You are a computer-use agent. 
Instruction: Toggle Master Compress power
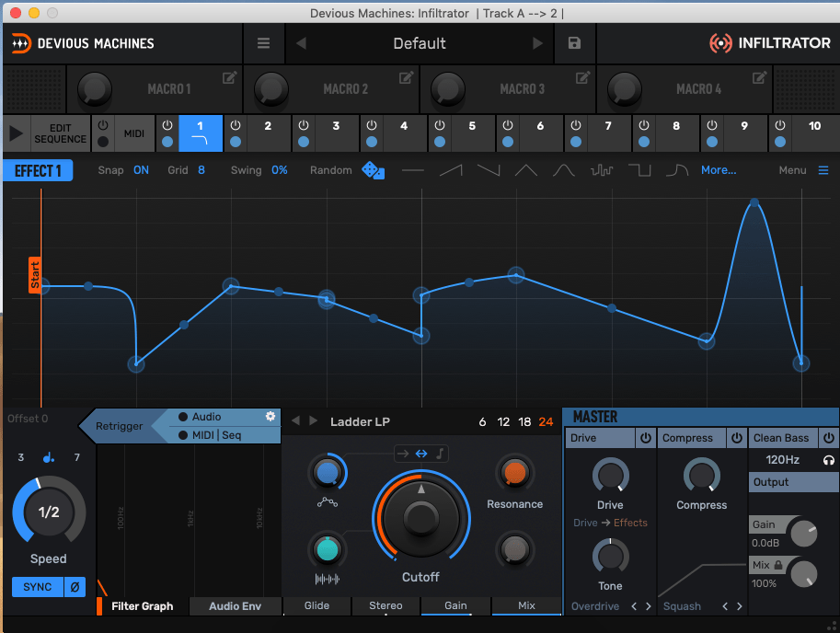coord(737,438)
